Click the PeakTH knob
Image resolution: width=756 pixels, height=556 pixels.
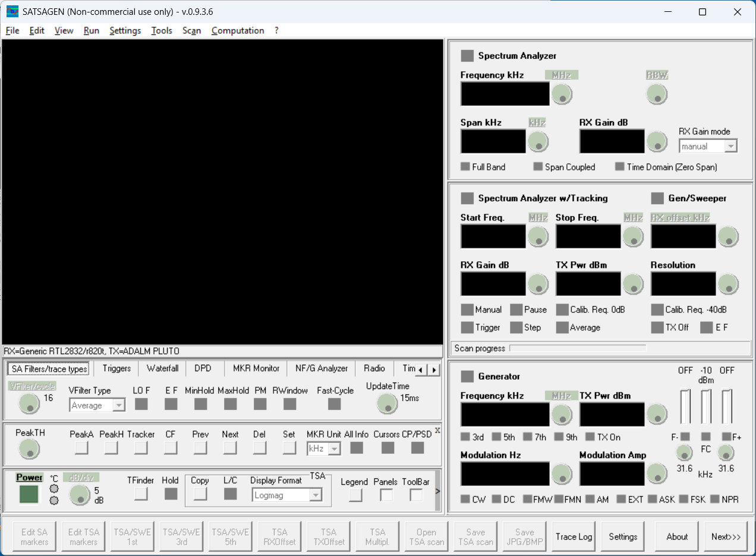tap(29, 450)
